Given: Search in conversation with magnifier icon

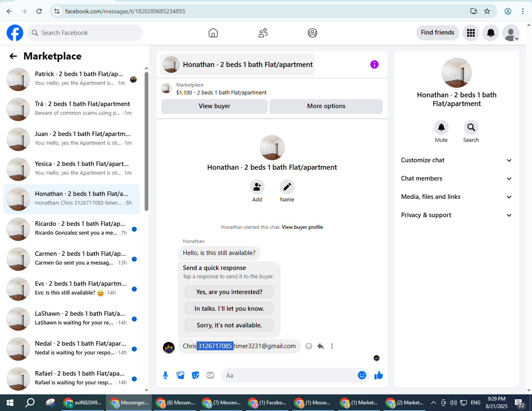Looking at the screenshot, I should point(471,127).
